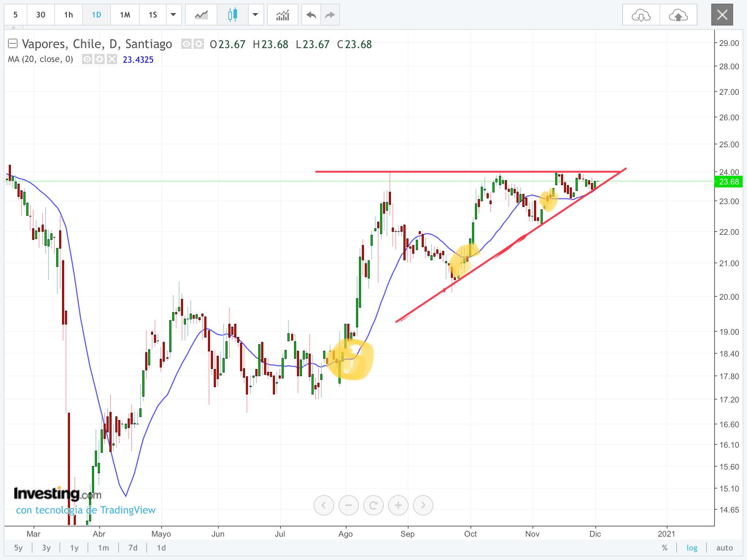Collapse the Vapores symbol legend box
The image size is (747, 560).
click(x=13, y=44)
